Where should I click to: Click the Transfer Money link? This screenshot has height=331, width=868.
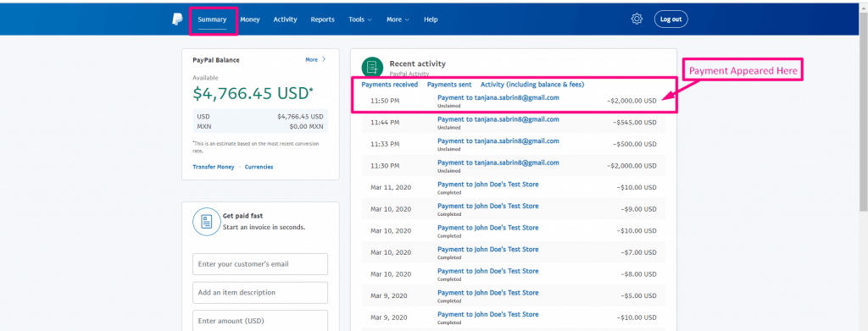tap(213, 167)
